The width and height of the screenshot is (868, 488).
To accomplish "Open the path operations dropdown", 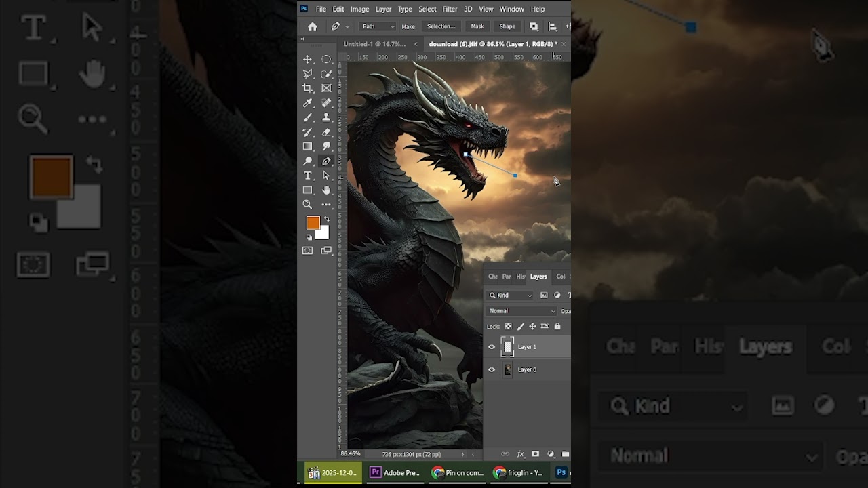I will click(534, 26).
